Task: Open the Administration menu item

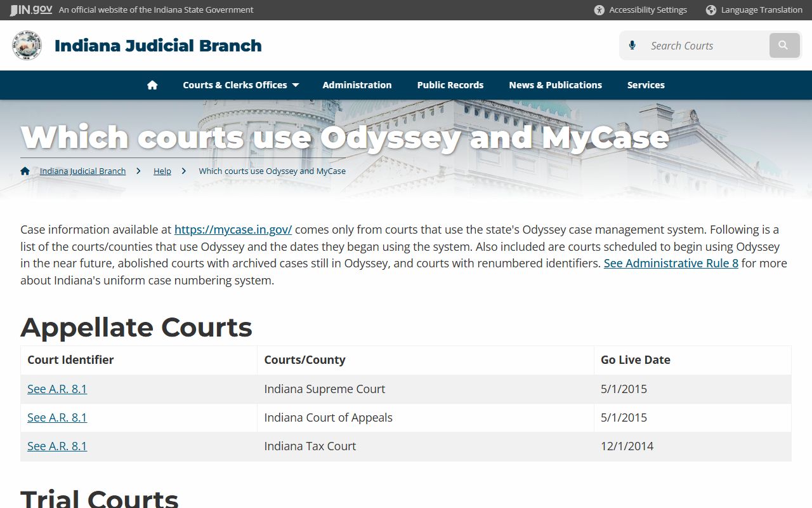Action: click(x=357, y=85)
